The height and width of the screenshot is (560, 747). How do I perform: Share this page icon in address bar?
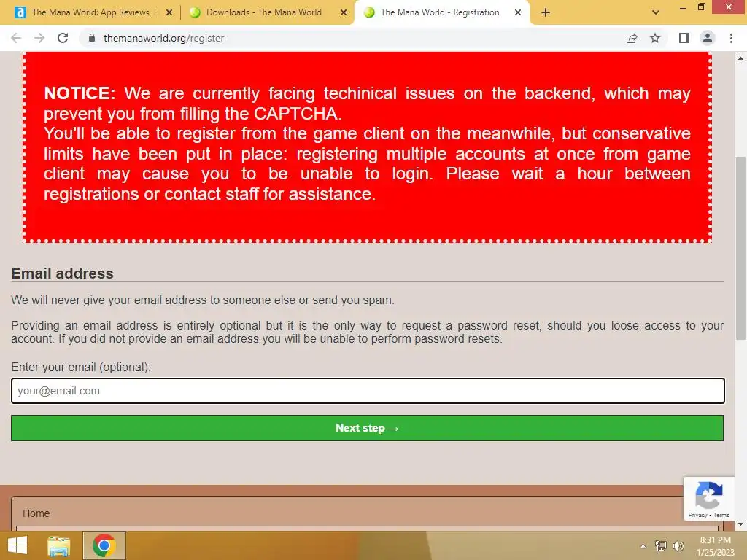pyautogui.click(x=632, y=38)
